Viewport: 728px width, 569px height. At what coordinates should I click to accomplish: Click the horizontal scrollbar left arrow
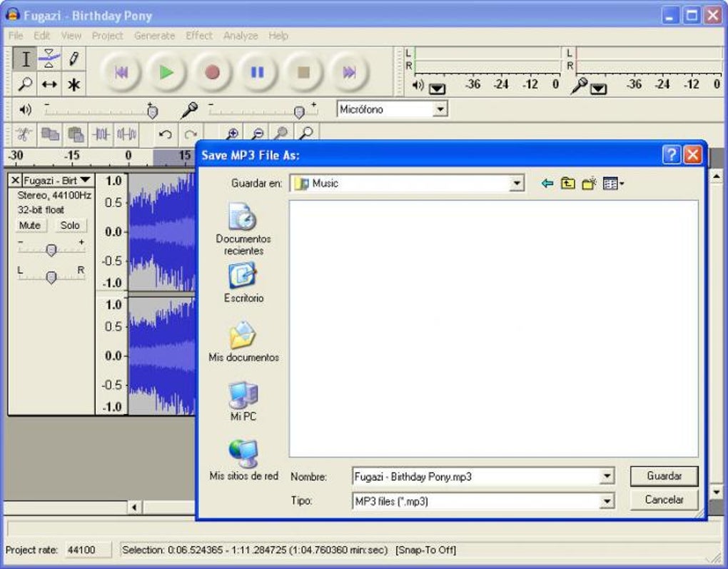[x=134, y=507]
